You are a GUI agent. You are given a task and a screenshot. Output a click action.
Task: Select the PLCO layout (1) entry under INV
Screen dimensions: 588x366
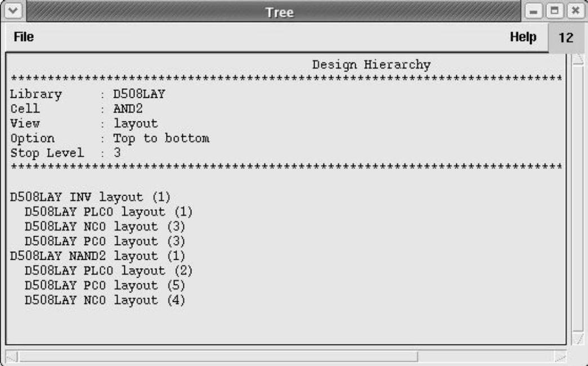point(108,211)
